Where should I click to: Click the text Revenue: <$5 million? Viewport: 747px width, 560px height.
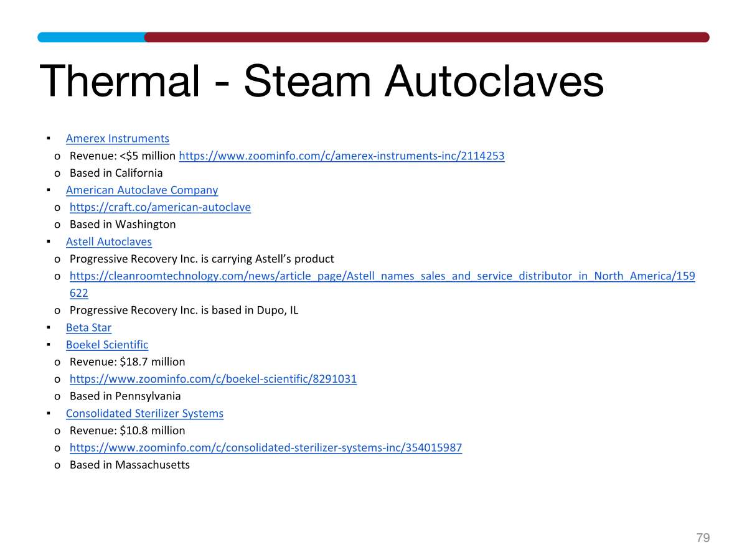123,156
